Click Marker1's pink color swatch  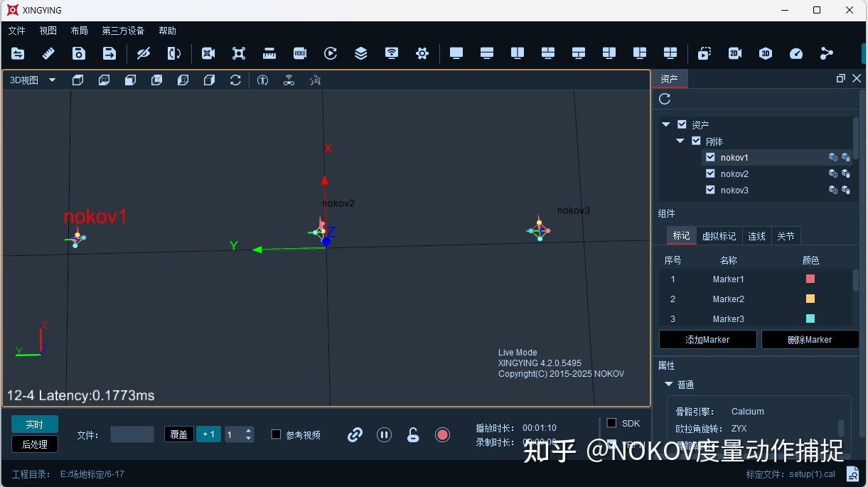pos(810,279)
